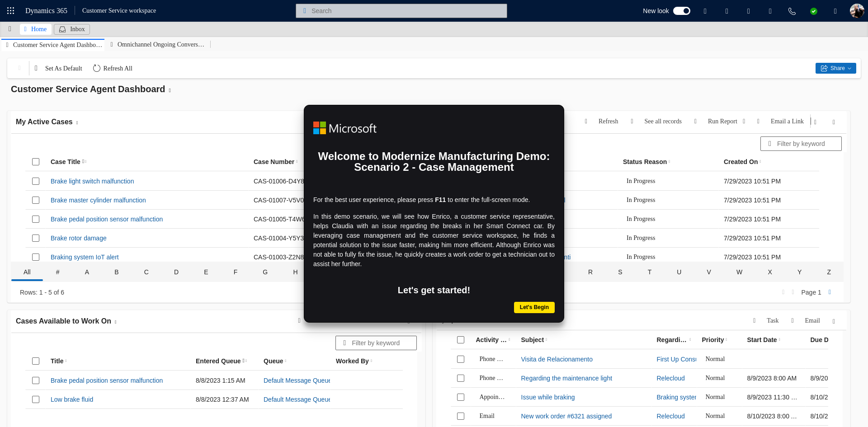This screenshot has width=868, height=427.
Task: Select the All alphabet filter
Action: (x=27, y=272)
